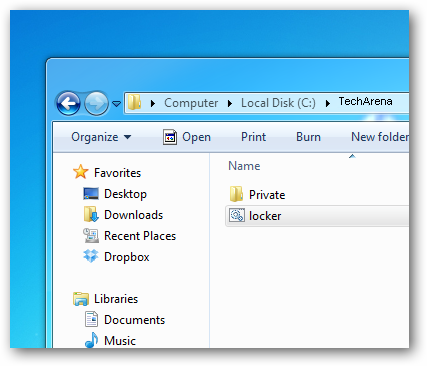Choose Print in the toolbar
Image resolution: width=427 pixels, height=366 pixels.
(254, 137)
